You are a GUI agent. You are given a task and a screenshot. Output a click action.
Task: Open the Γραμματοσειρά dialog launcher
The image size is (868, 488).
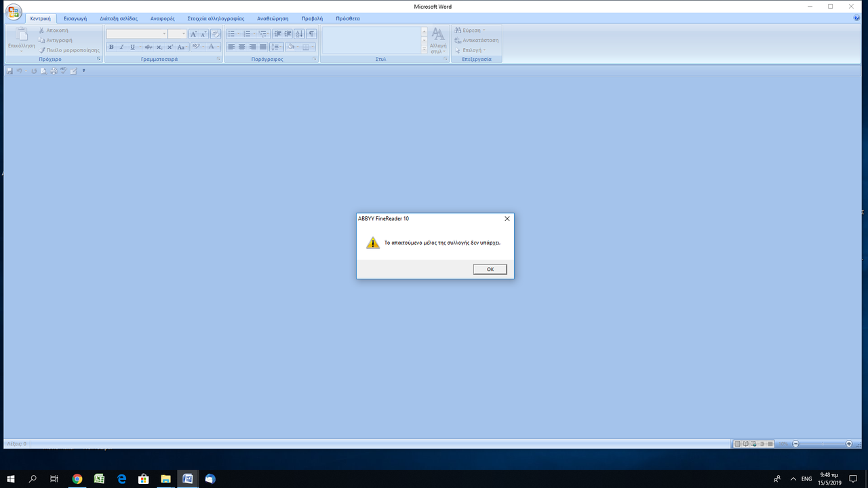click(219, 60)
